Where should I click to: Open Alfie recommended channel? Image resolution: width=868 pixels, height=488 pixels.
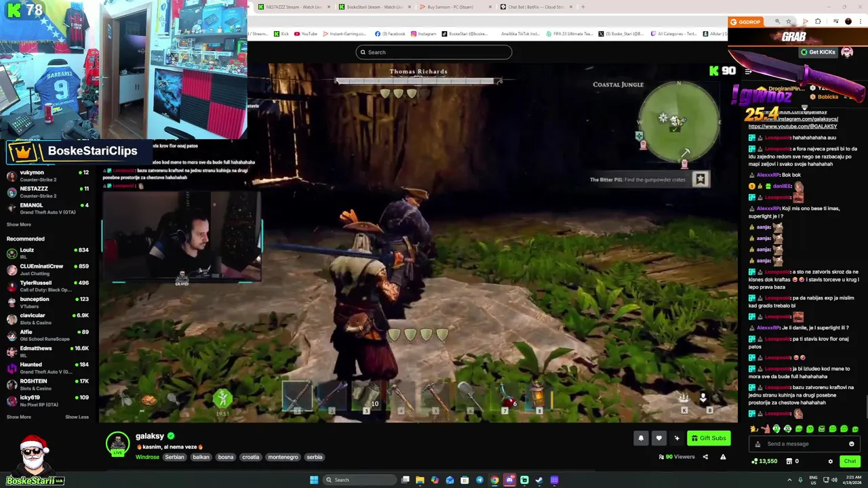tap(47, 335)
